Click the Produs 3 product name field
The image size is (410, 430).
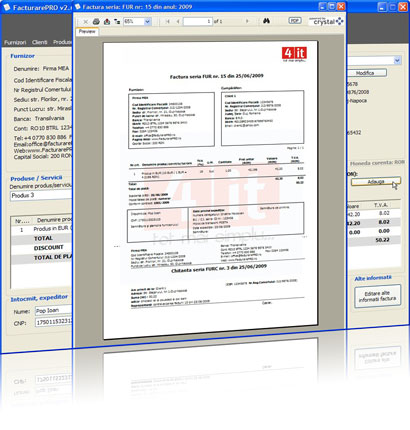41,195
